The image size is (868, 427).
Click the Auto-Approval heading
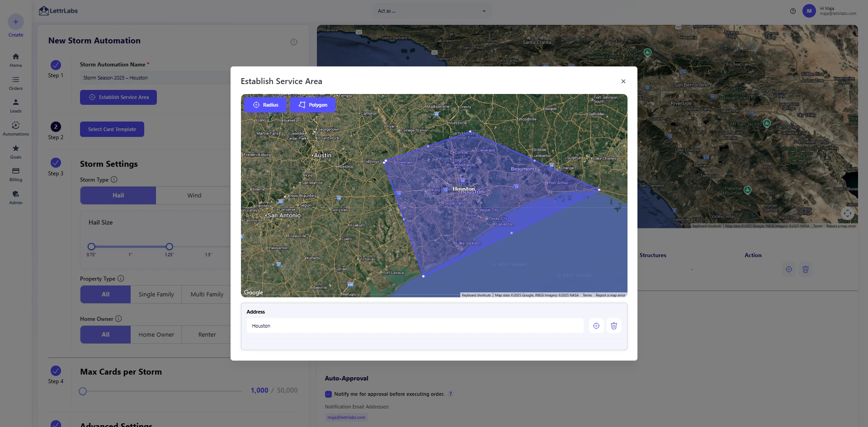(x=346, y=379)
